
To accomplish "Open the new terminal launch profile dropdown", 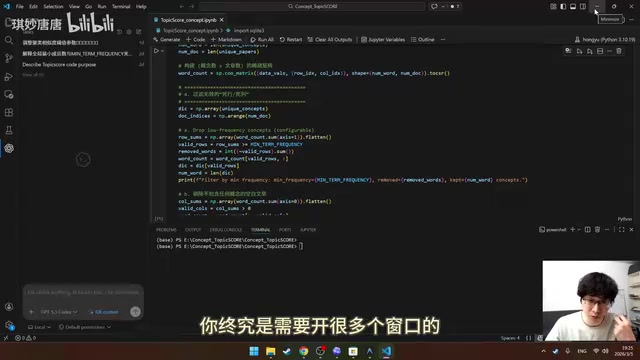I will 579,230.
